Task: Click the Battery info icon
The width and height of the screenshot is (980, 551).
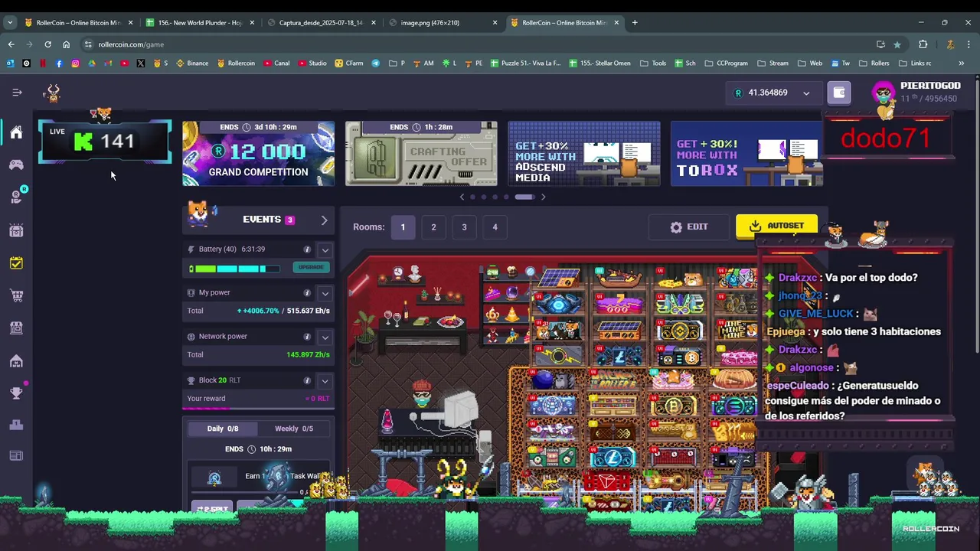Action: pyautogui.click(x=307, y=249)
